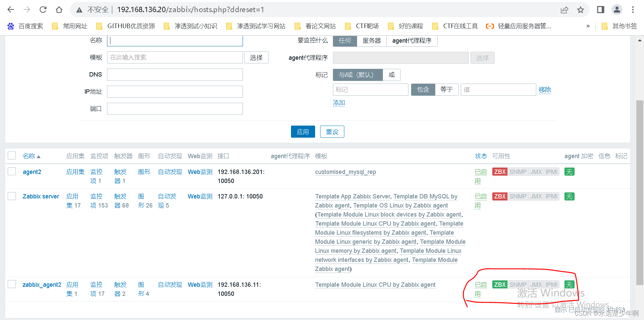Bookmark this page with the star icon
This screenshot has height=320, width=644.
tap(581, 10)
